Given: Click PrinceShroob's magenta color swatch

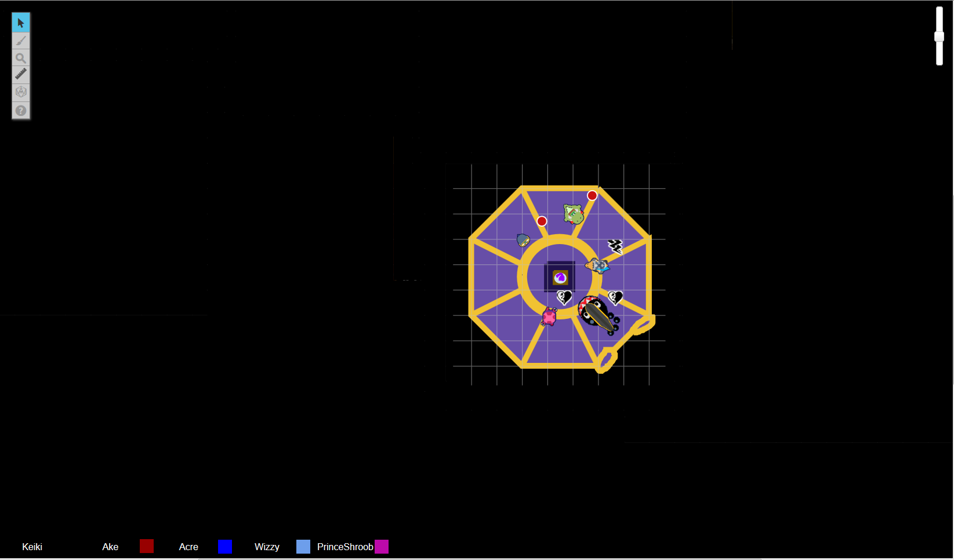Looking at the screenshot, I should pyautogui.click(x=382, y=547).
